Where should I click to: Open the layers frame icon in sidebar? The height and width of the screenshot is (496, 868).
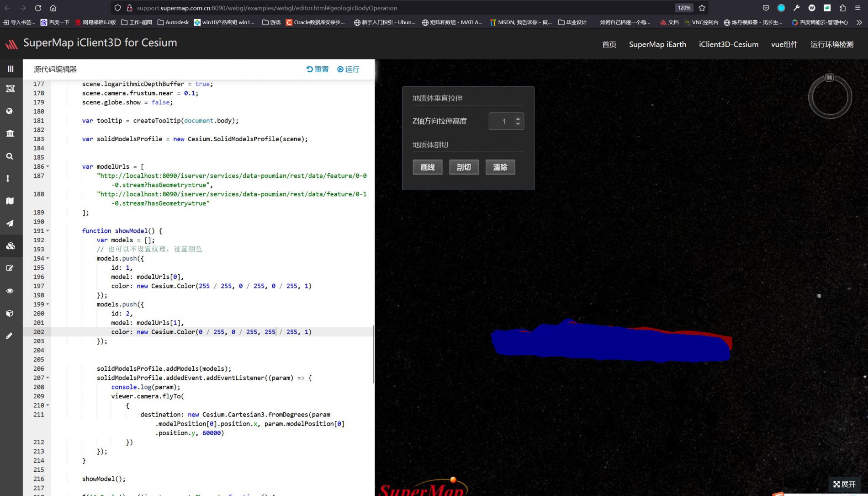pyautogui.click(x=10, y=89)
